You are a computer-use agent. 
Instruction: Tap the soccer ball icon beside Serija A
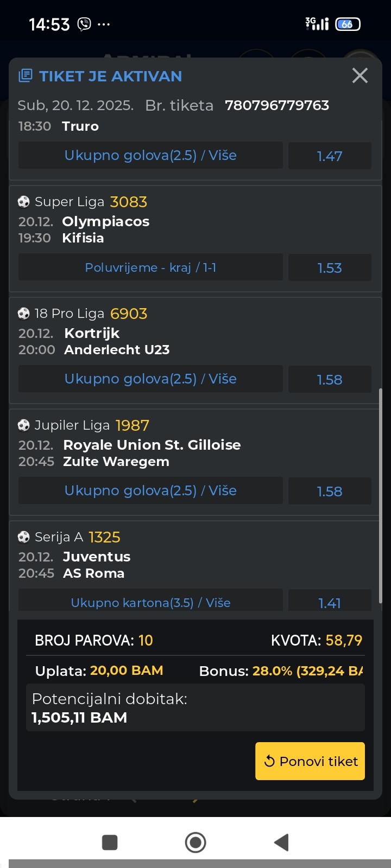coord(23,537)
